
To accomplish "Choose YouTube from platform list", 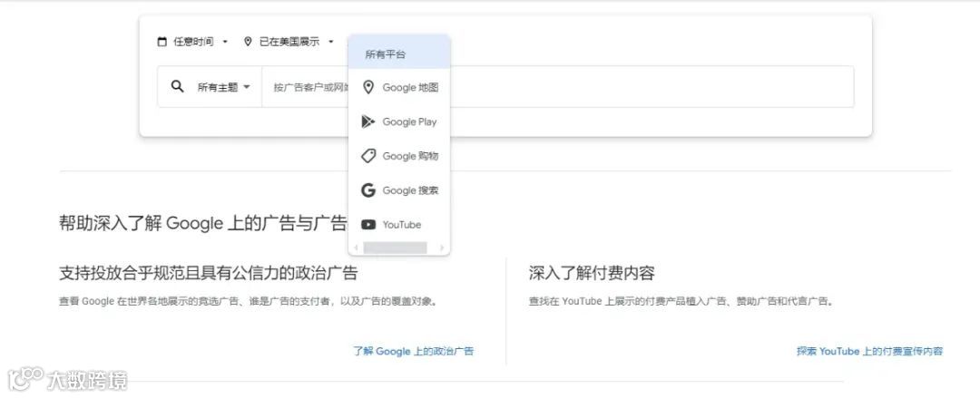I will [398, 225].
